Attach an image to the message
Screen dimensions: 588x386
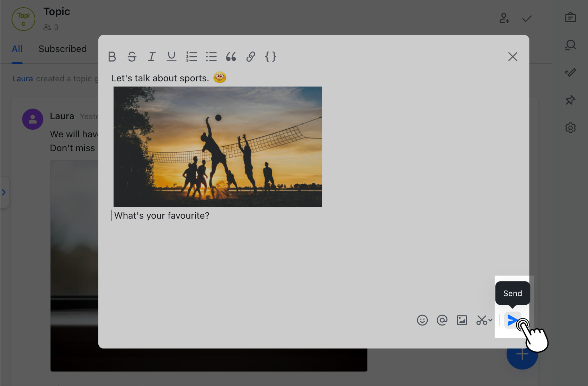coord(462,320)
